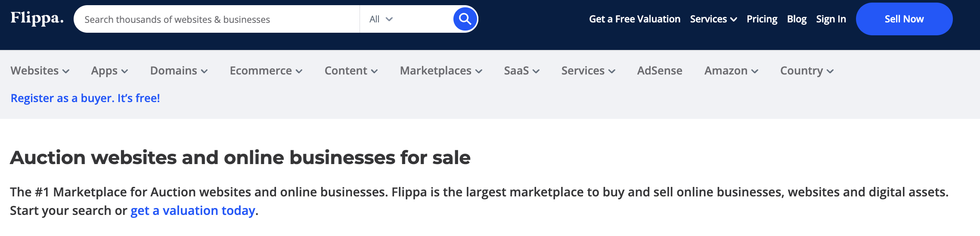Open the All category search dropdown
This screenshot has width=980, height=236.
point(381,19)
